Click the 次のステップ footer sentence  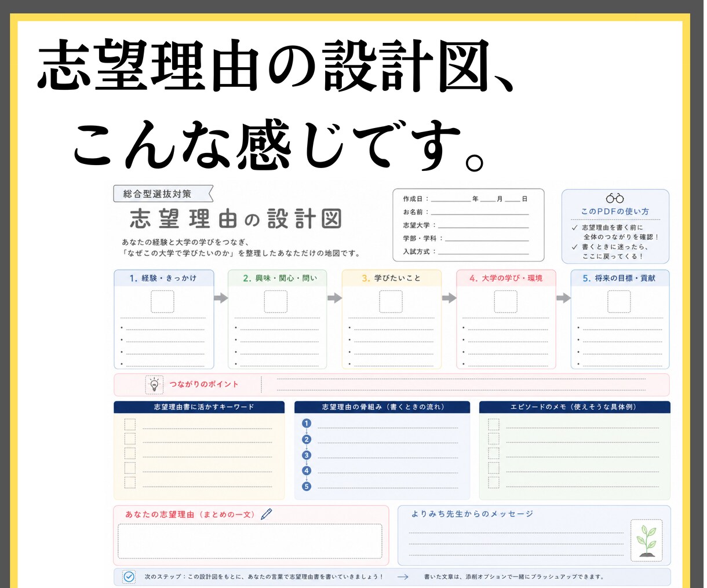click(x=264, y=577)
